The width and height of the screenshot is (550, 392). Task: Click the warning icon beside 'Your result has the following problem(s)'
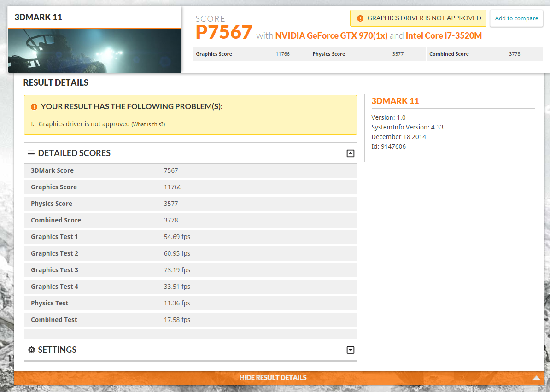tap(34, 106)
